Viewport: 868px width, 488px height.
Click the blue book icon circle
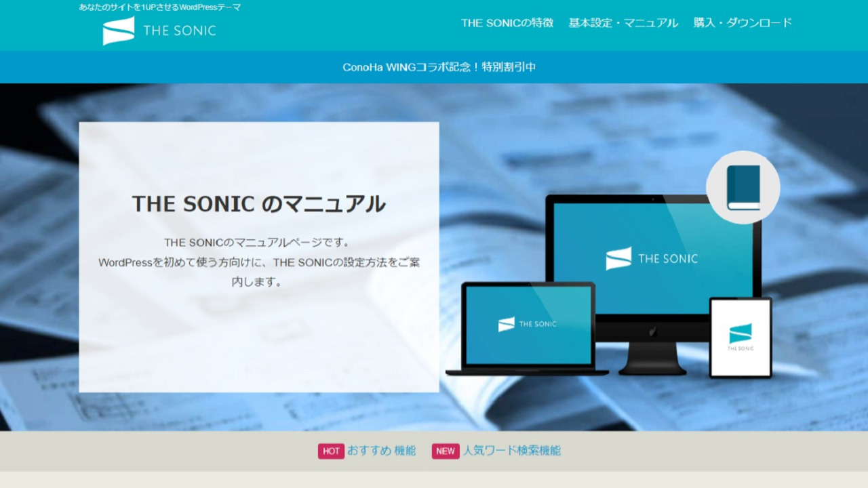(743, 188)
